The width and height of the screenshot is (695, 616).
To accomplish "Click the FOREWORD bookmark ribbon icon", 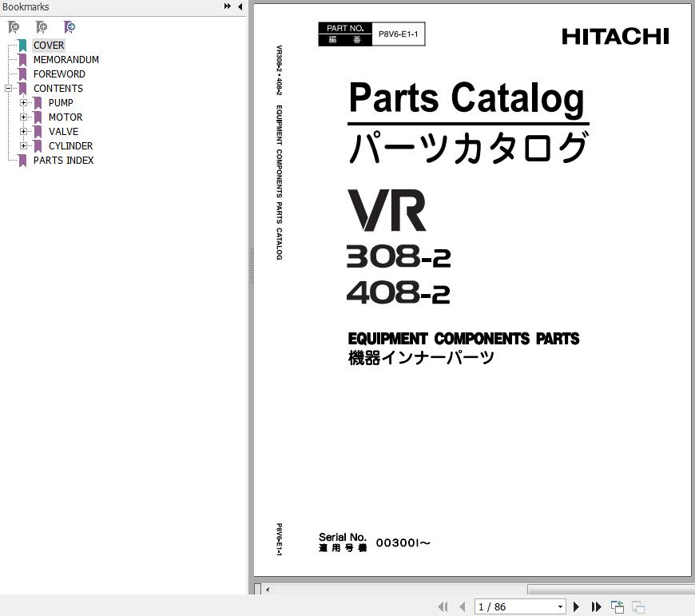I will click(22, 74).
